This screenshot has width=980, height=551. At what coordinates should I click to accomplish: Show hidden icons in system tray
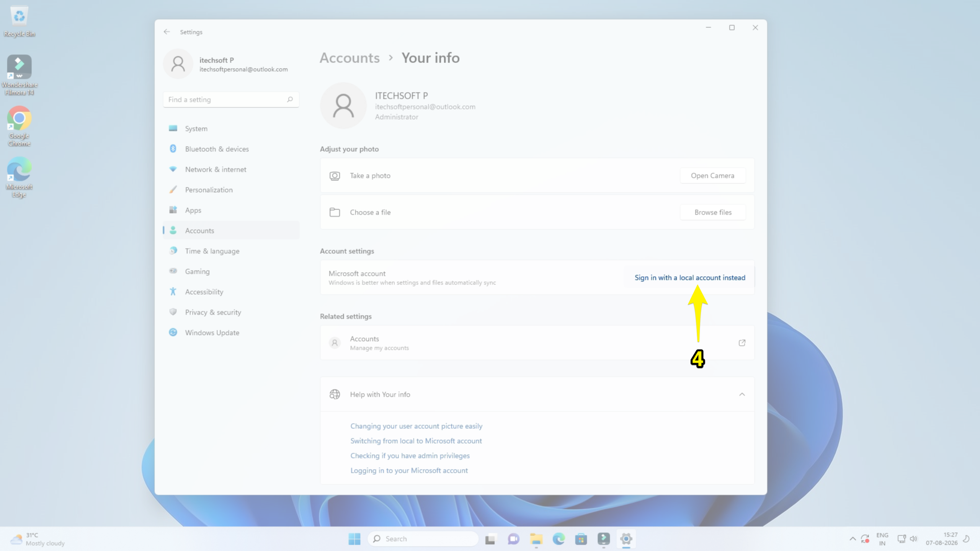click(853, 539)
